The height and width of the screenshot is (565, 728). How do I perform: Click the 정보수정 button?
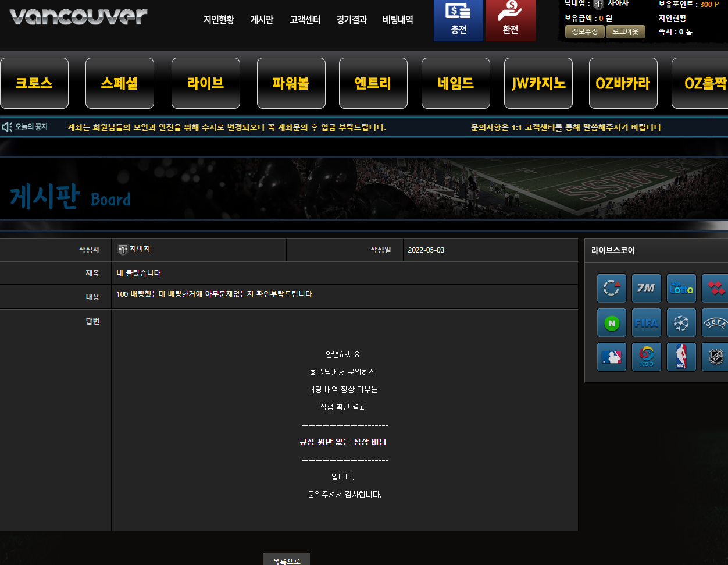pyautogui.click(x=585, y=31)
